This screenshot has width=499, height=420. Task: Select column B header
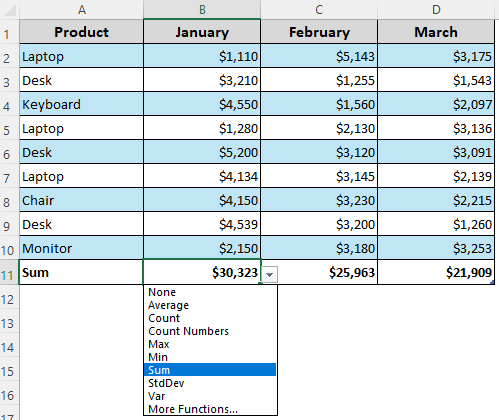[x=202, y=9]
